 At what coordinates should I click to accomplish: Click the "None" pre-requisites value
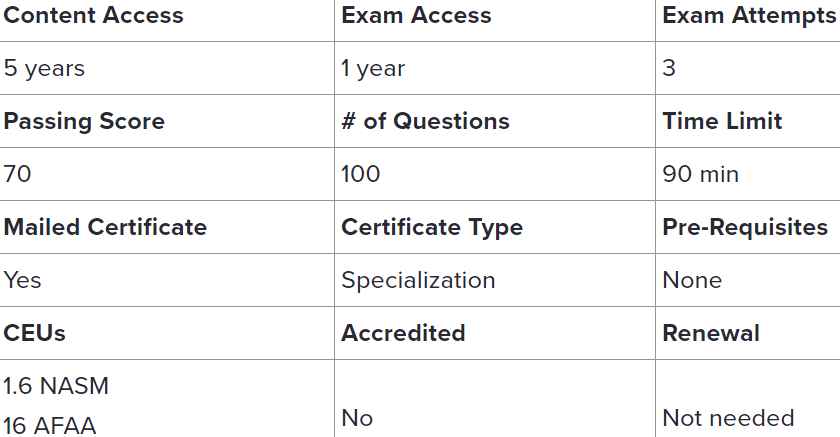(692, 281)
